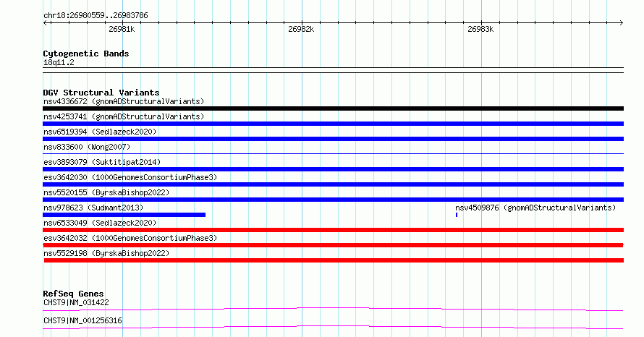644x337 pixels.
Task: Click the blue esv3893079 variant bar
Action: coord(333,169)
